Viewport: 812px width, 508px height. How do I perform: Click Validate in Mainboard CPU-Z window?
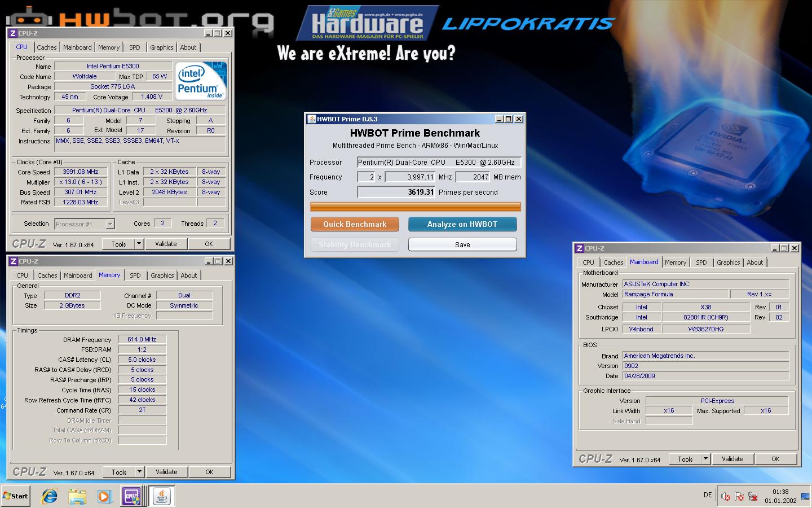point(732,459)
